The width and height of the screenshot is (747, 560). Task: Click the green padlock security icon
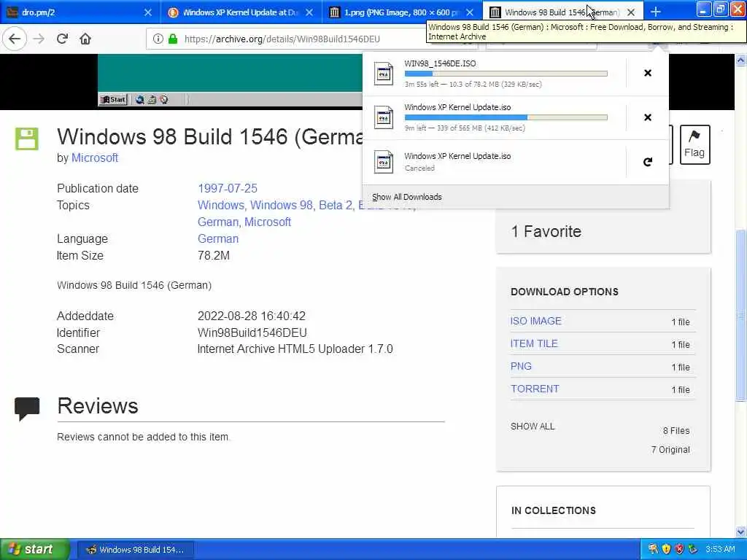coord(173,39)
